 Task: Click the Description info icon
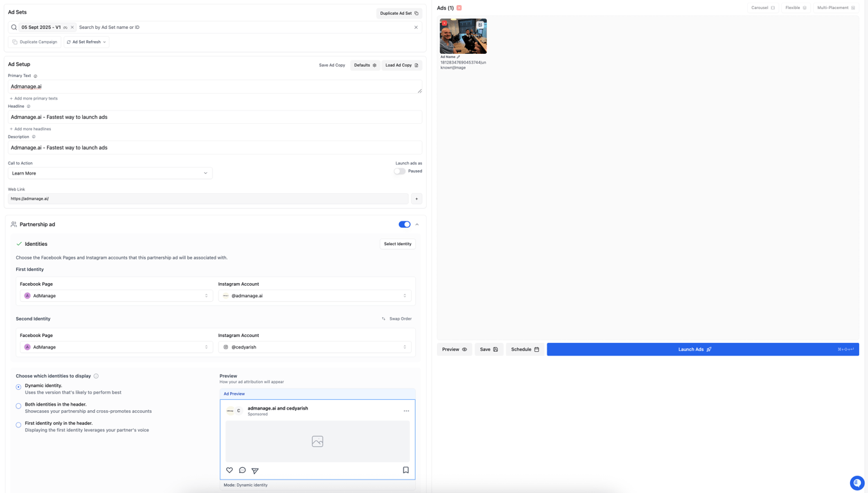click(x=33, y=137)
